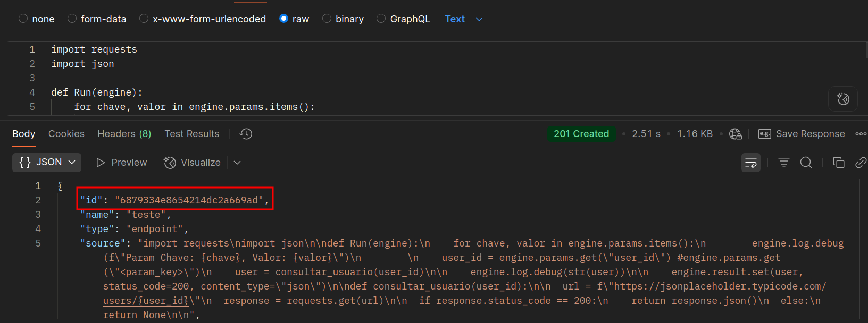Select the none body type radio
The width and height of the screenshot is (868, 323).
coord(23,19)
